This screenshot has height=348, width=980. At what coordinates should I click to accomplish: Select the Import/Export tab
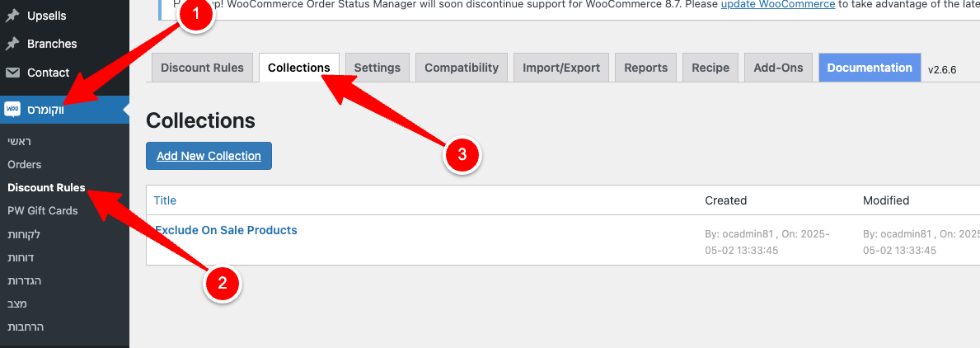pyautogui.click(x=561, y=68)
